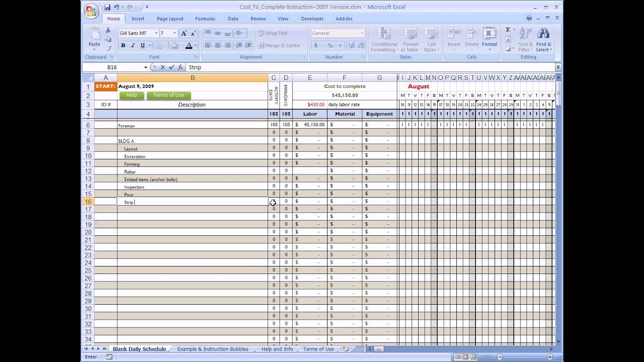Screen dimensions: 644x362
Task: Center text horizontally in cell
Action: tap(217, 45)
